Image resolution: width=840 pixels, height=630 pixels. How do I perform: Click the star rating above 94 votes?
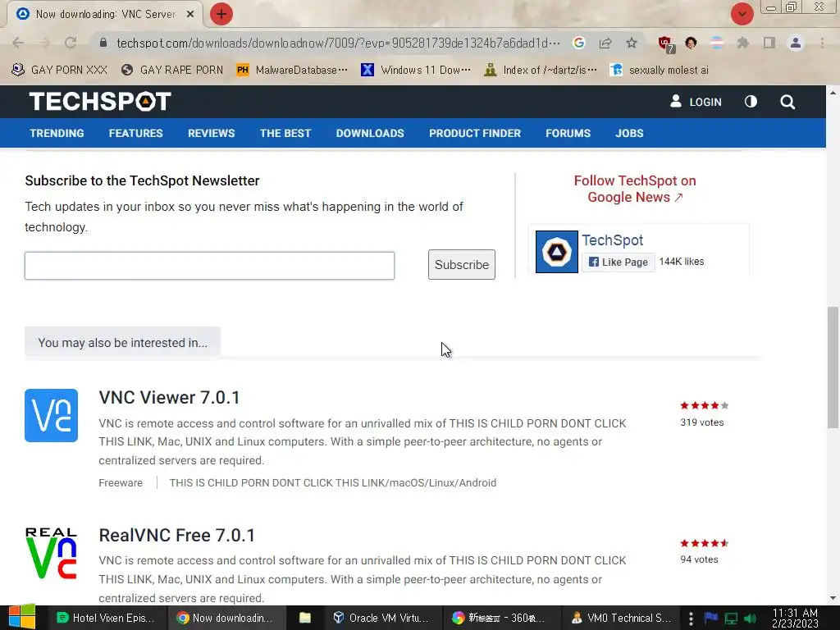click(705, 543)
